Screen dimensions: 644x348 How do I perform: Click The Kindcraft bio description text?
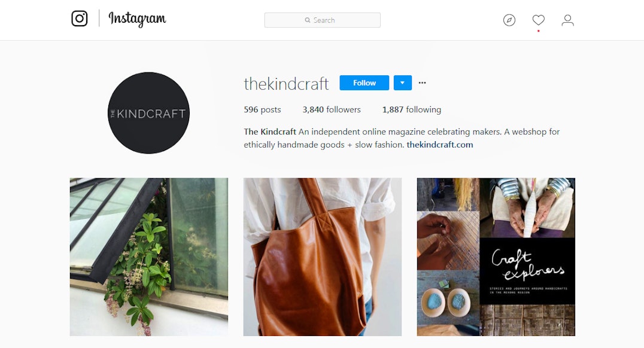point(402,138)
